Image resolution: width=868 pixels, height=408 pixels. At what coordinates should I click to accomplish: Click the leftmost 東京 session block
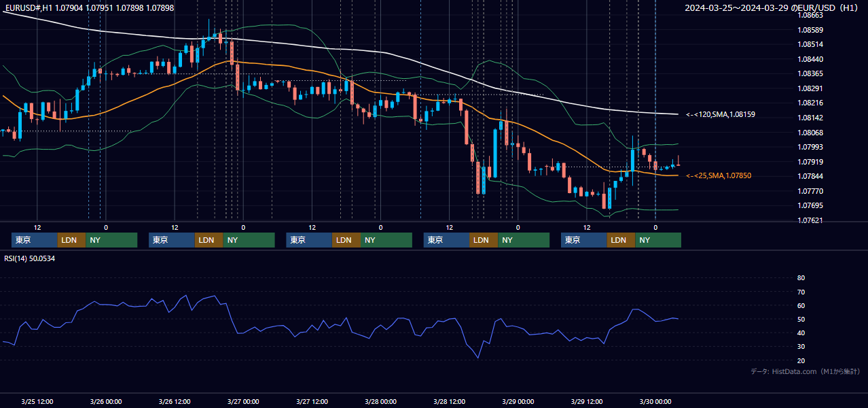coord(35,240)
